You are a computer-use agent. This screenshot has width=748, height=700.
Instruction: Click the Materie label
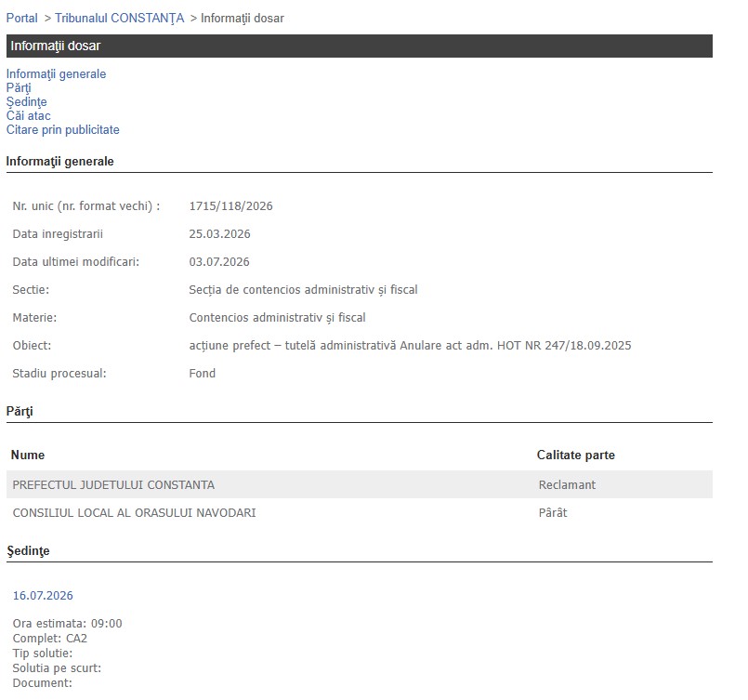(x=34, y=318)
